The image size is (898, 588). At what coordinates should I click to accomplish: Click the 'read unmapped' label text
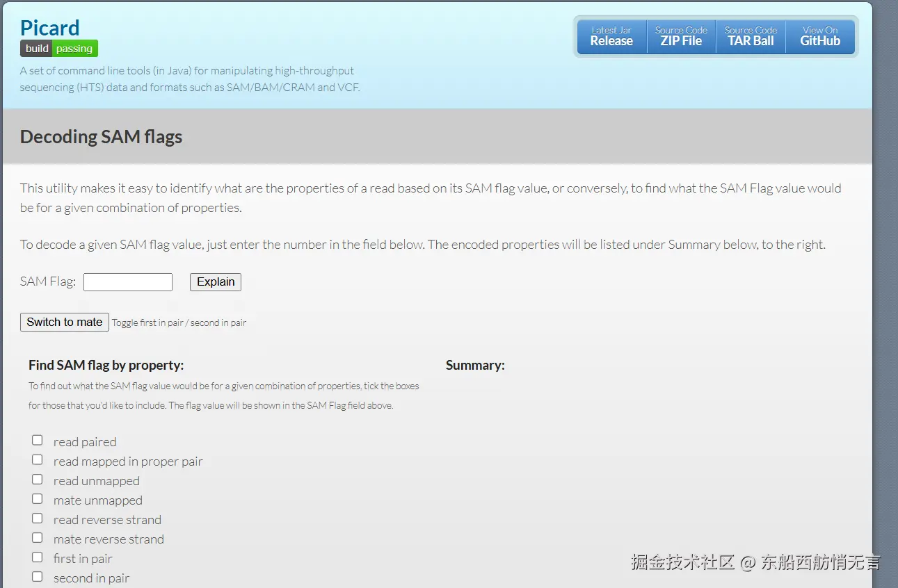pyautogui.click(x=97, y=481)
